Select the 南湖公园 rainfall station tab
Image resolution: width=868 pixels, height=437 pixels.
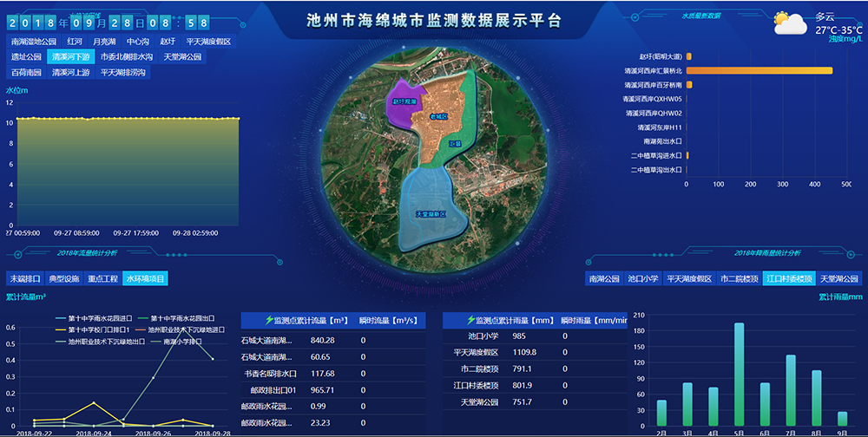click(x=604, y=278)
